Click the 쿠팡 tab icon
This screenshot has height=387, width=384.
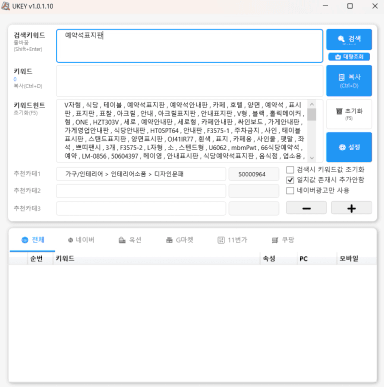point(275,240)
